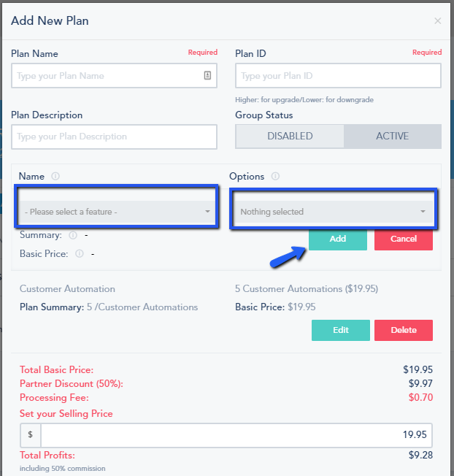Open the 'Please select a feature' dropdown
This screenshot has width=454, height=476.
tap(116, 212)
